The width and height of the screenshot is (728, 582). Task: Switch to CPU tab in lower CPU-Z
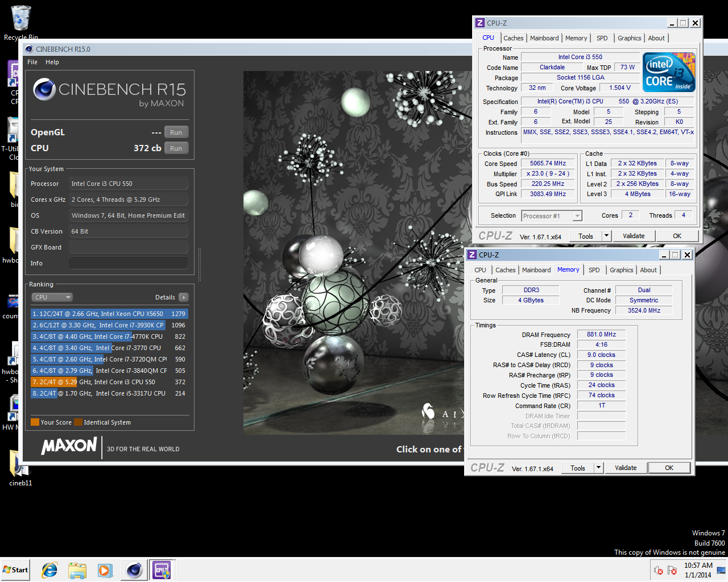(x=480, y=270)
